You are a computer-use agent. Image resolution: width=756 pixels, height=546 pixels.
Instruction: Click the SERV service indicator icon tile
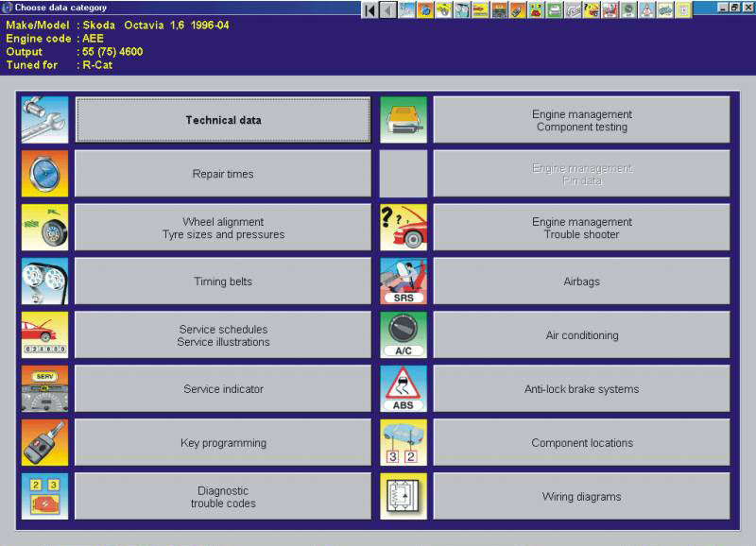[44, 389]
